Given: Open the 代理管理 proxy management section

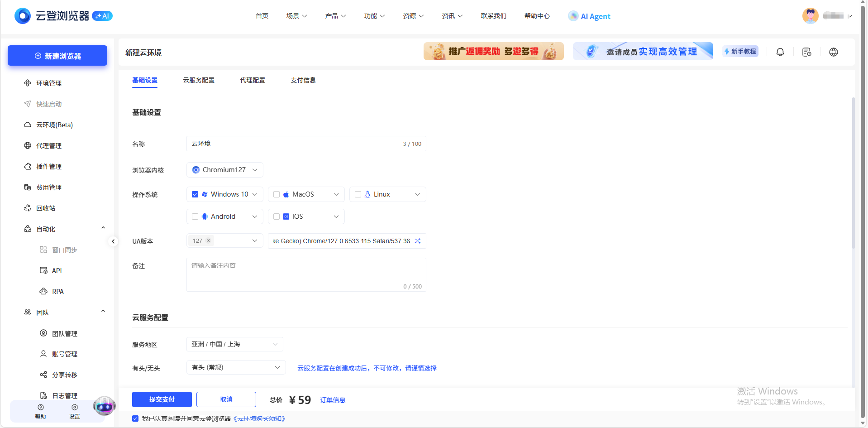Looking at the screenshot, I should pos(48,145).
